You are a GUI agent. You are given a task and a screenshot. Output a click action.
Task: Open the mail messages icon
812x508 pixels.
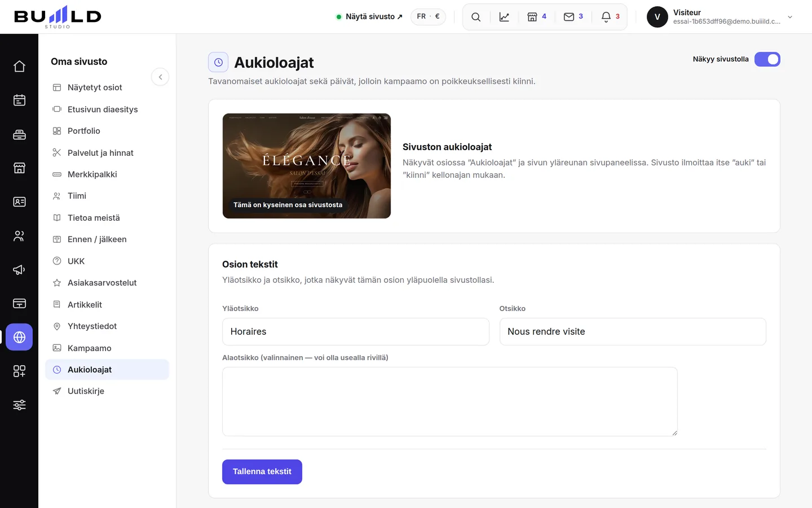(573, 17)
